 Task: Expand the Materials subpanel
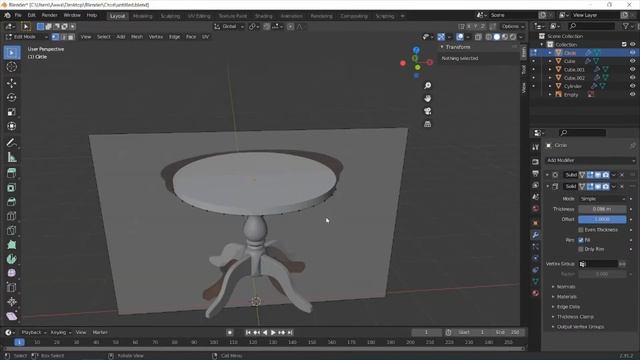pos(567,297)
